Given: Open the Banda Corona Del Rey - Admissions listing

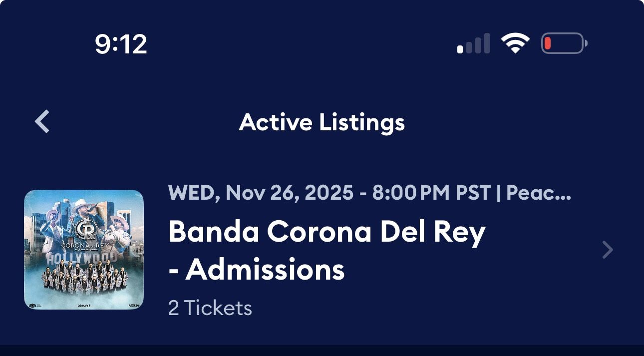Looking at the screenshot, I should coord(327,249).
